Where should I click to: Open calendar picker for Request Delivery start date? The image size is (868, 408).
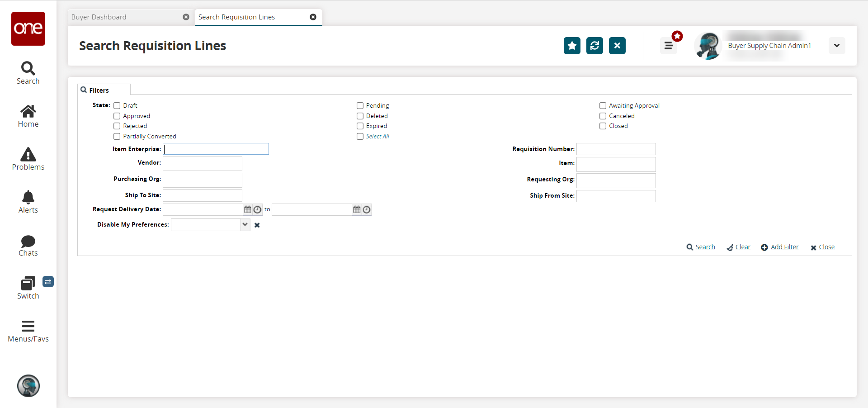click(248, 209)
